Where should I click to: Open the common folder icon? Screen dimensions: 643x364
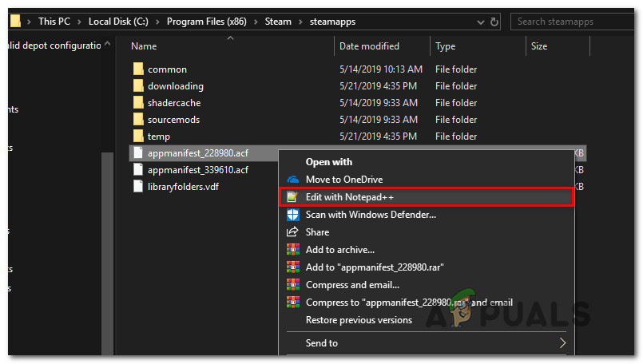tap(137, 69)
